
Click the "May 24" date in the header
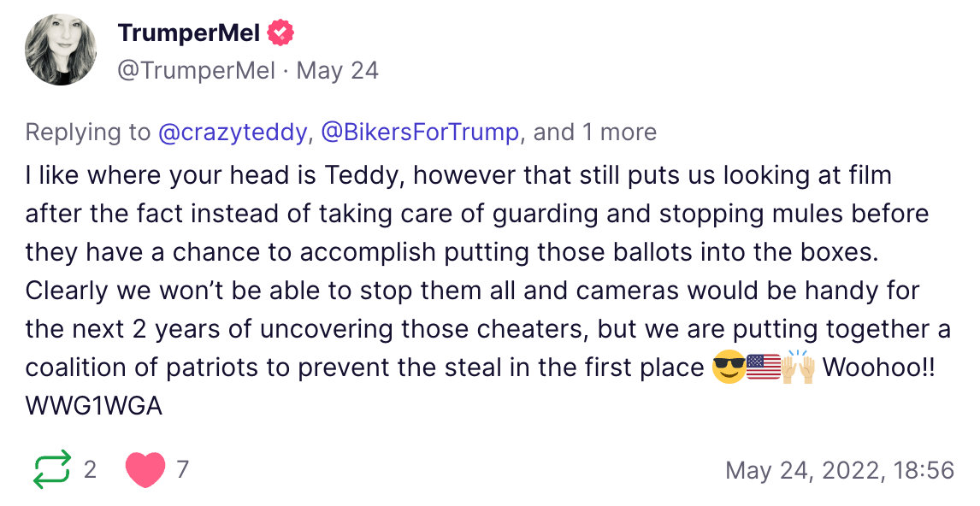point(337,70)
